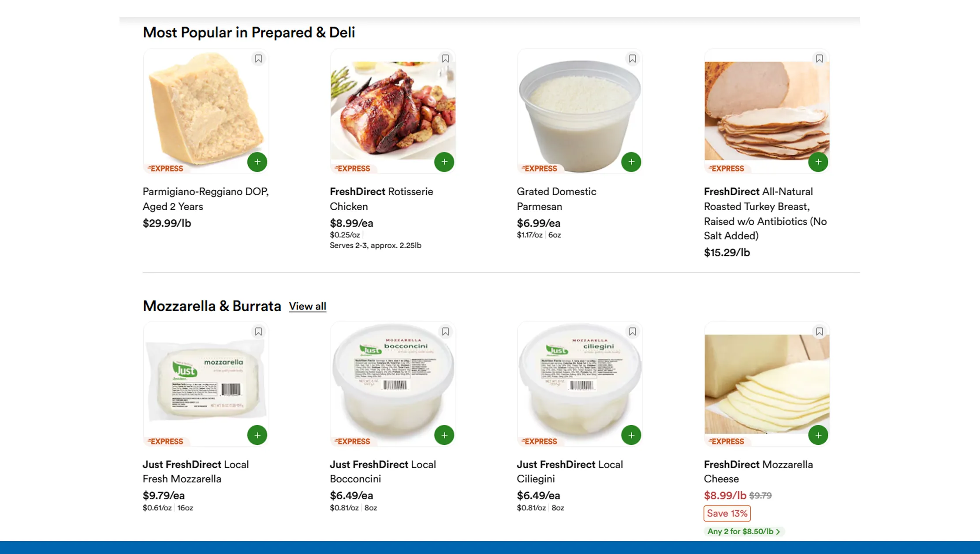Open the Roasted Turkey Breast product details
The height and width of the screenshot is (554, 980).
[767, 110]
